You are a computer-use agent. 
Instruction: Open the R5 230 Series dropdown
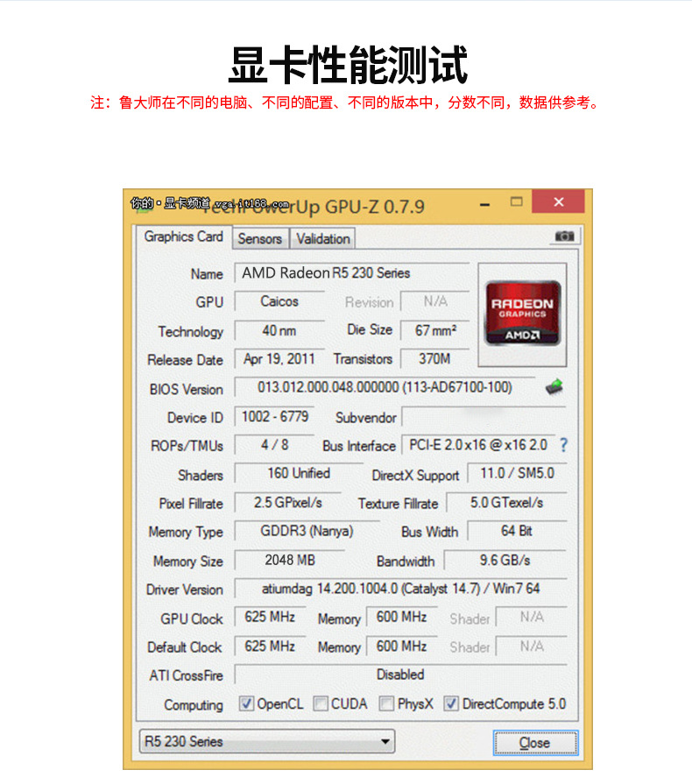point(267,741)
